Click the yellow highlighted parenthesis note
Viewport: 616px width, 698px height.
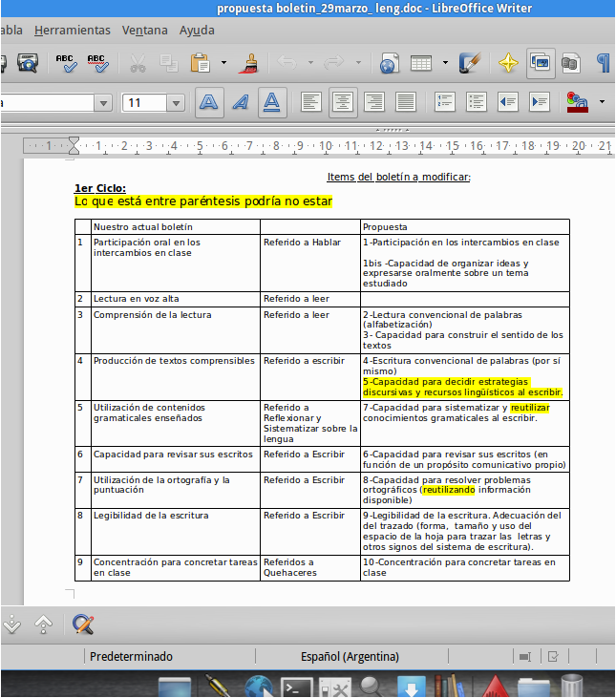point(203,201)
